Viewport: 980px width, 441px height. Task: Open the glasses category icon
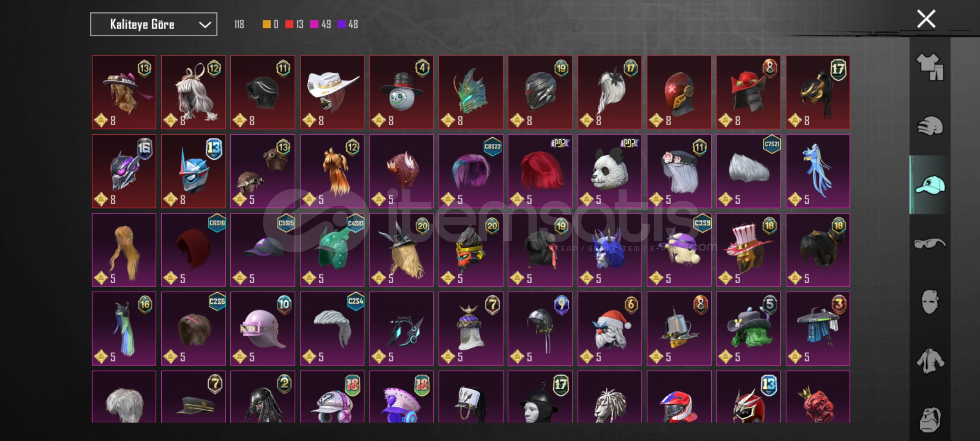coord(930,244)
